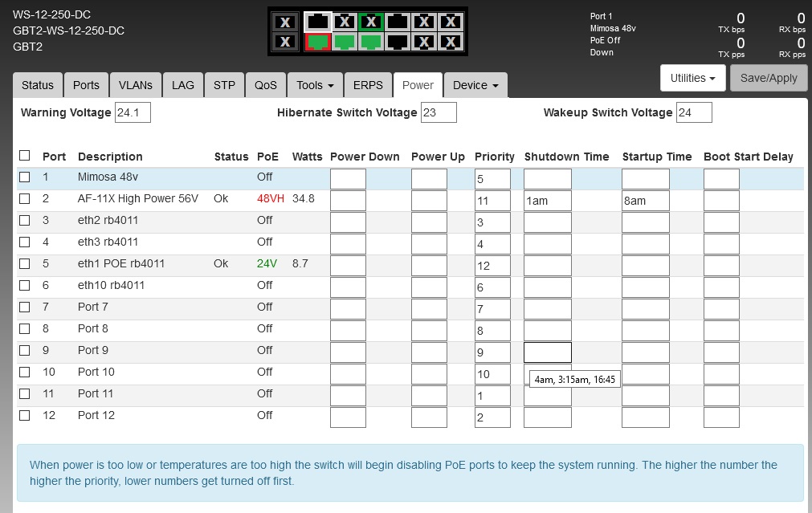Click the green-bordered port icon marked X
This screenshot has height=513, width=812.
pos(370,22)
